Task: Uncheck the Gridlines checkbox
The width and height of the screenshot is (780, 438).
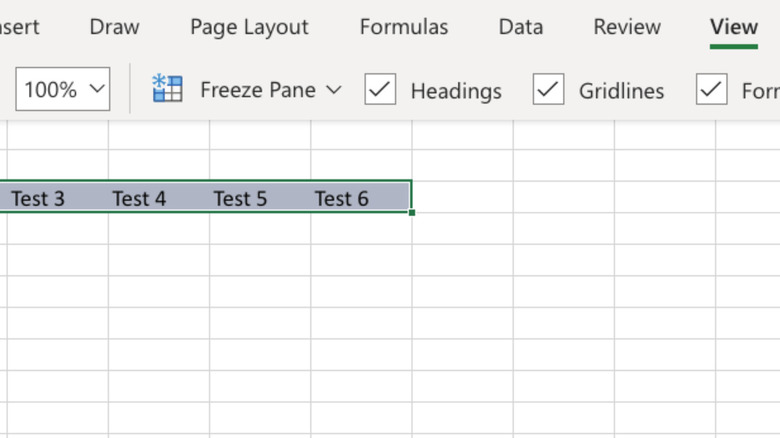Action: click(x=549, y=90)
